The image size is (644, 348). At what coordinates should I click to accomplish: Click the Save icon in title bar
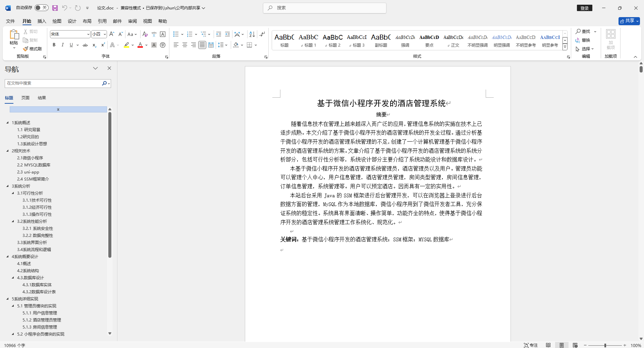(x=55, y=8)
